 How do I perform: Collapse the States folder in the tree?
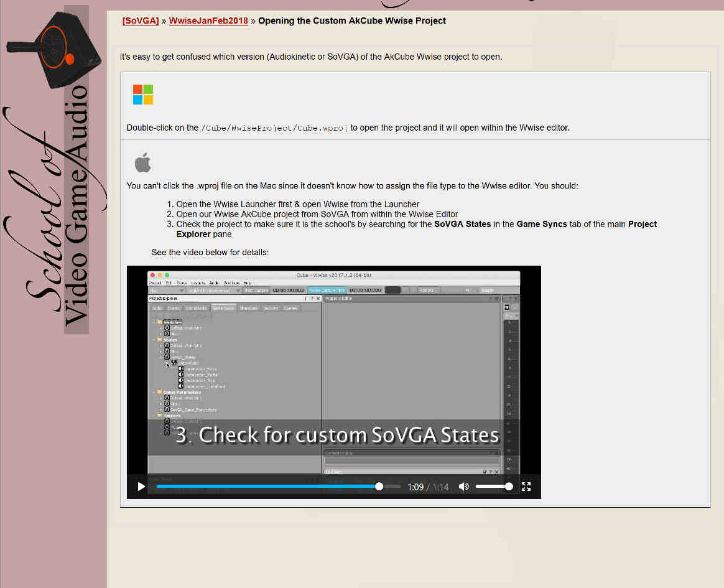(x=155, y=340)
